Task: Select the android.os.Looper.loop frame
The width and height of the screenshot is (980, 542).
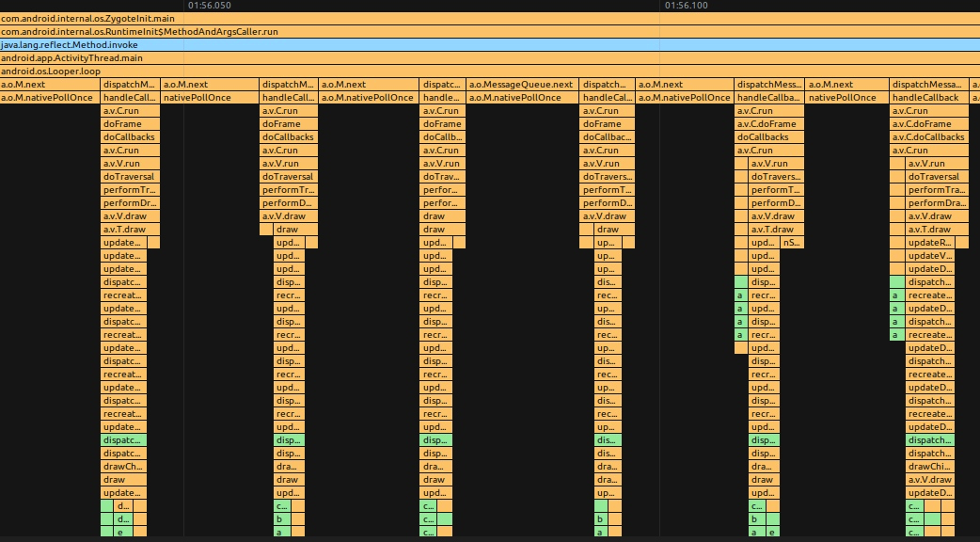Action: [x=490, y=72]
